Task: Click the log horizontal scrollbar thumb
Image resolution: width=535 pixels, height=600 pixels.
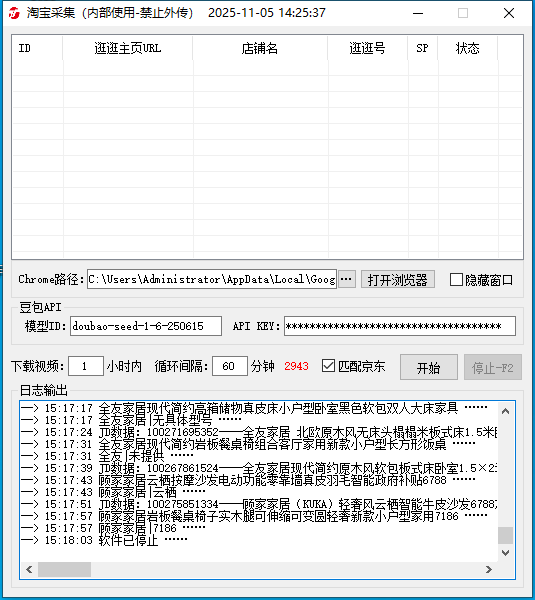Action: (x=64, y=569)
